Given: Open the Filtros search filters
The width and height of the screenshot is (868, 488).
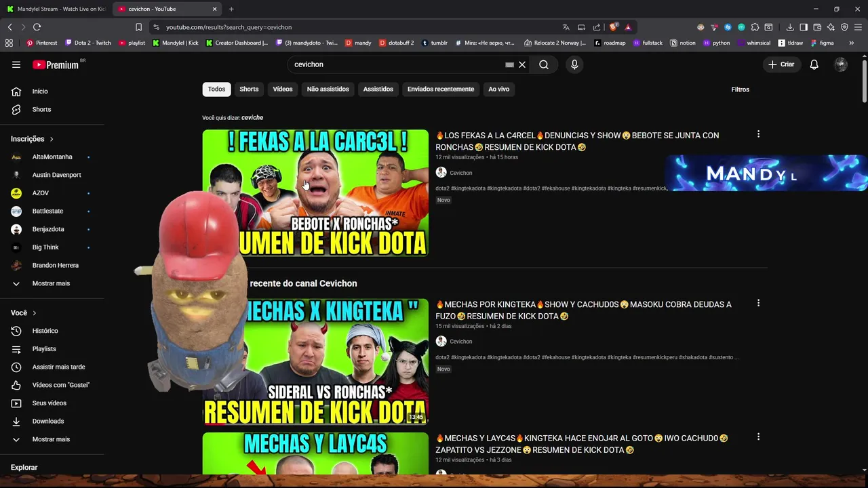Looking at the screenshot, I should point(740,89).
